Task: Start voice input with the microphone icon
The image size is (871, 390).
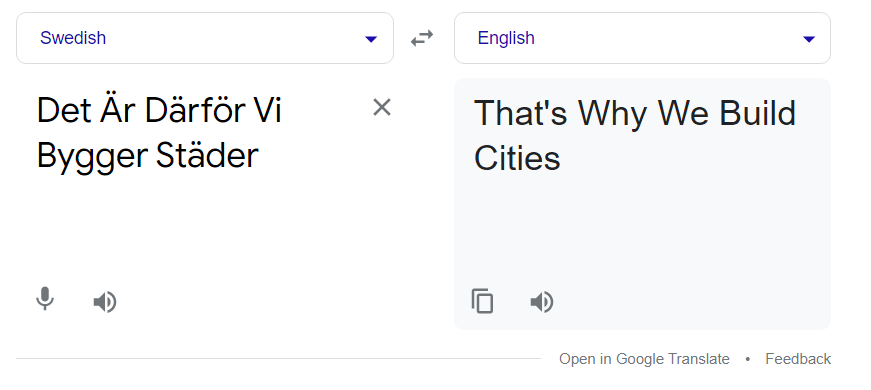Action: click(x=45, y=299)
